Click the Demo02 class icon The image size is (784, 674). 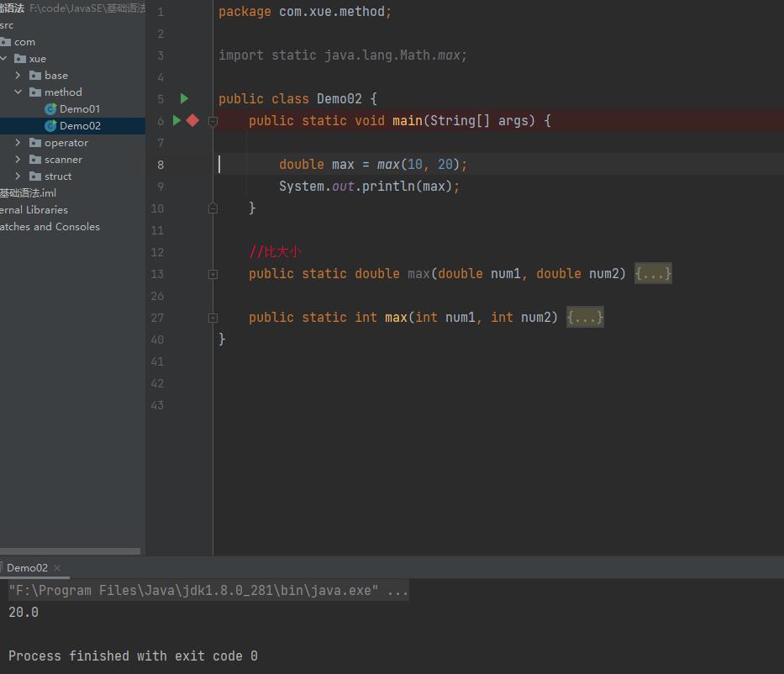[50, 126]
